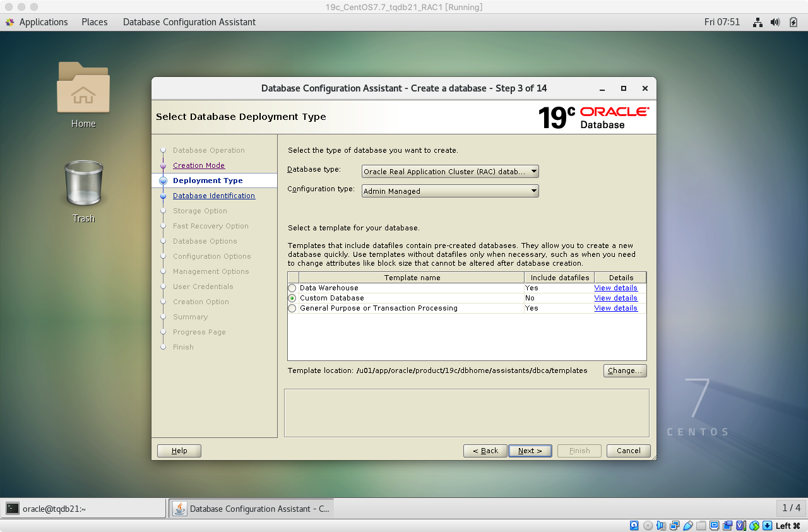
Task: Click the Back button
Action: click(x=485, y=451)
